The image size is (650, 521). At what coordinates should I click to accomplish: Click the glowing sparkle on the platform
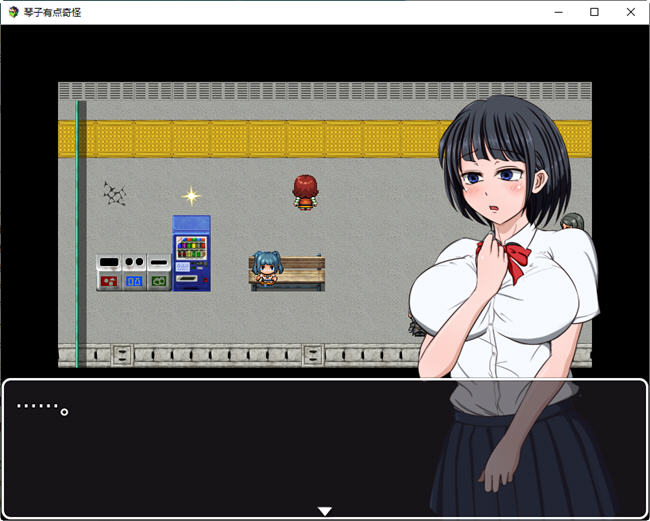tap(191, 196)
